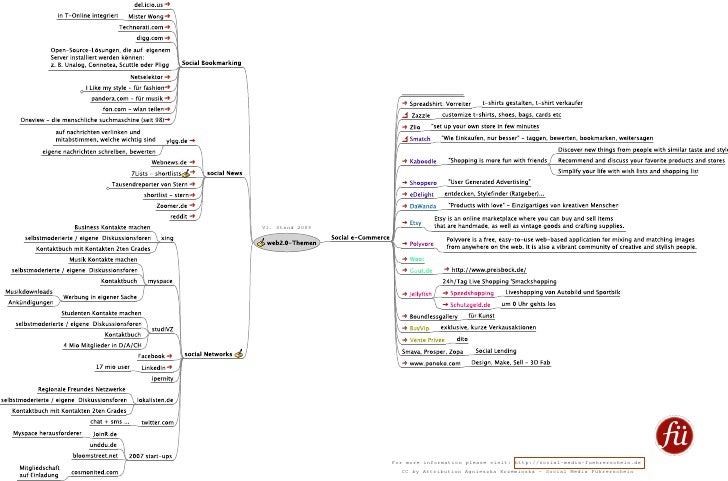Select 'User Generated Advertising' text
Image resolution: width=728 pixels, height=481 pixels.
pos(489,182)
